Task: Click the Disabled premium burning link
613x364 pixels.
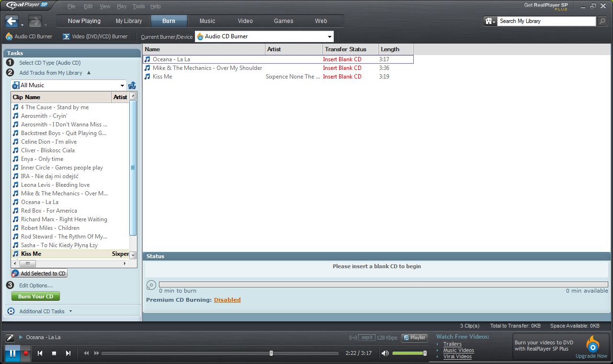Action: coord(227,300)
